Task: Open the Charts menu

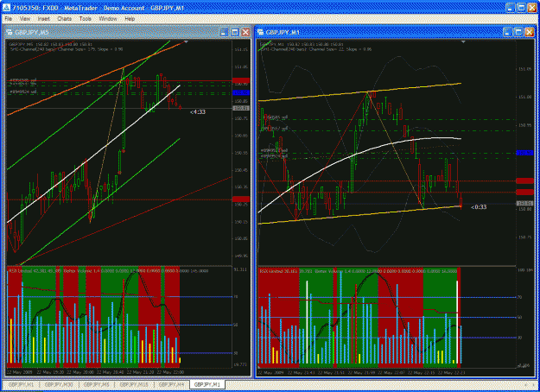Action: [65, 19]
